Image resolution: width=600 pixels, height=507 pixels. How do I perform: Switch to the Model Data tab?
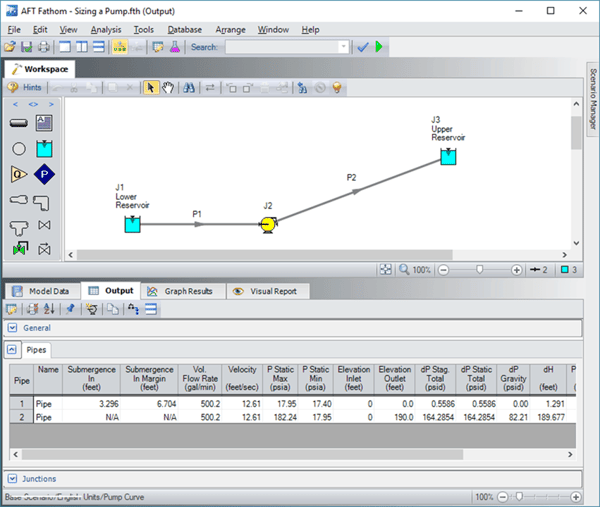[x=43, y=291]
